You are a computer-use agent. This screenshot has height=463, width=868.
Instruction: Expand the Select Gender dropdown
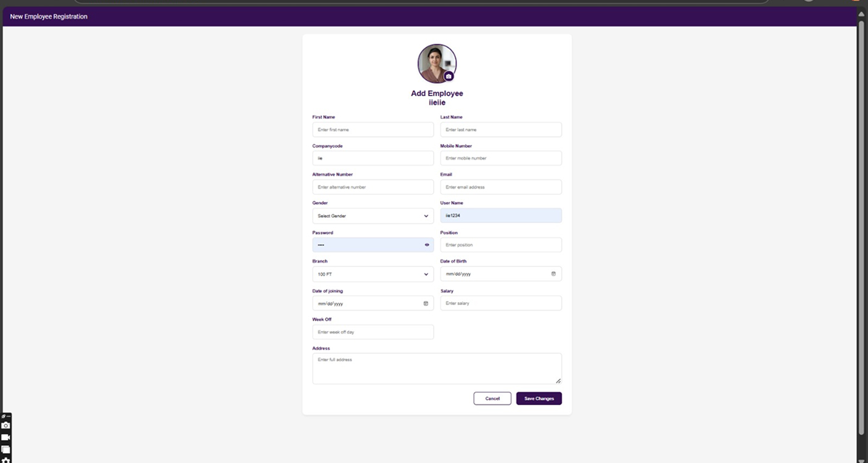(373, 216)
